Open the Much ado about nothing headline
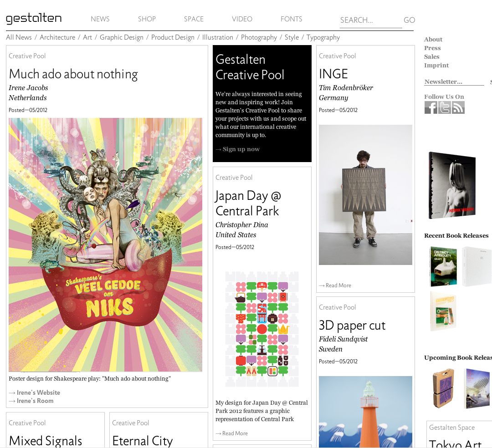The width and height of the screenshot is (492, 448). (73, 74)
